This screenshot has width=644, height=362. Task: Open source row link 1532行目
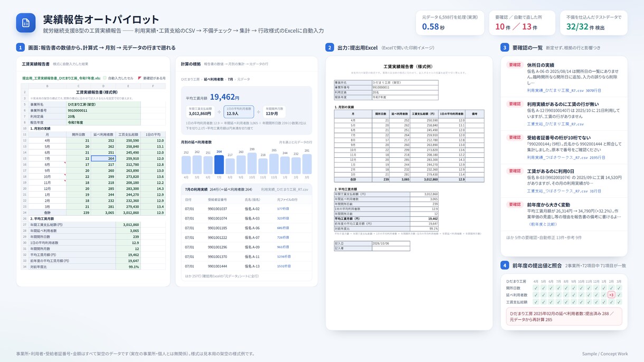(x=284, y=266)
